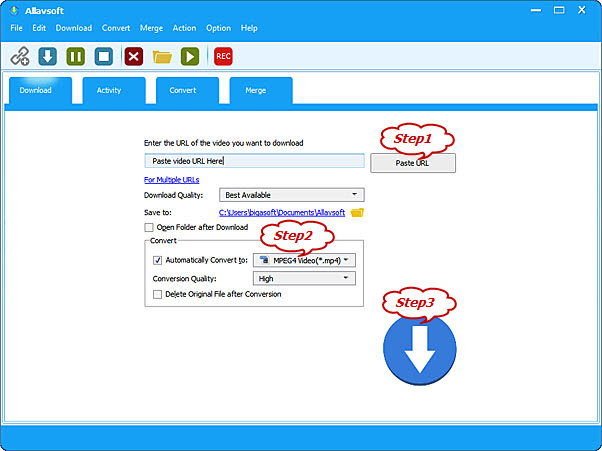Open the Help menu
Viewport: 602px width, 451px height.
(x=249, y=28)
